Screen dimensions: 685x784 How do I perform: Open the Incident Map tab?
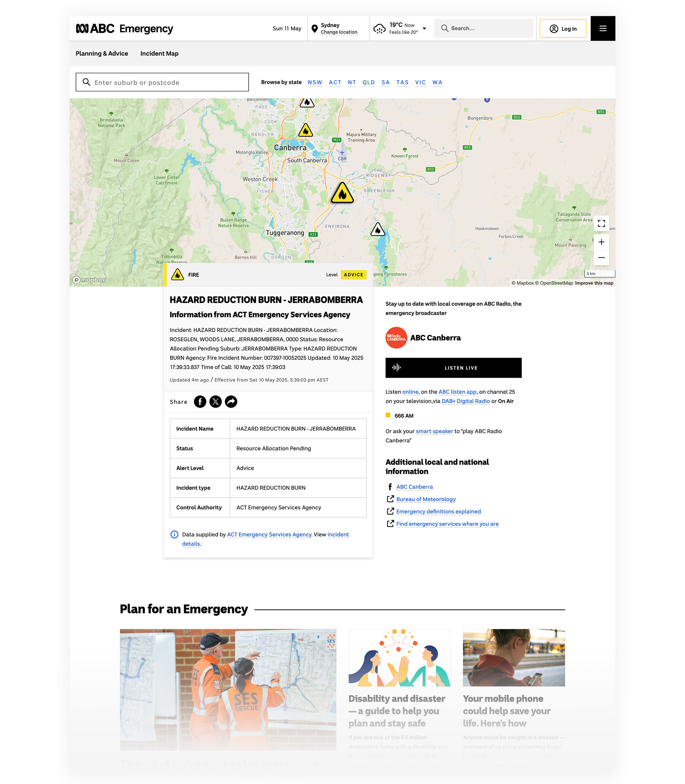pyautogui.click(x=159, y=54)
